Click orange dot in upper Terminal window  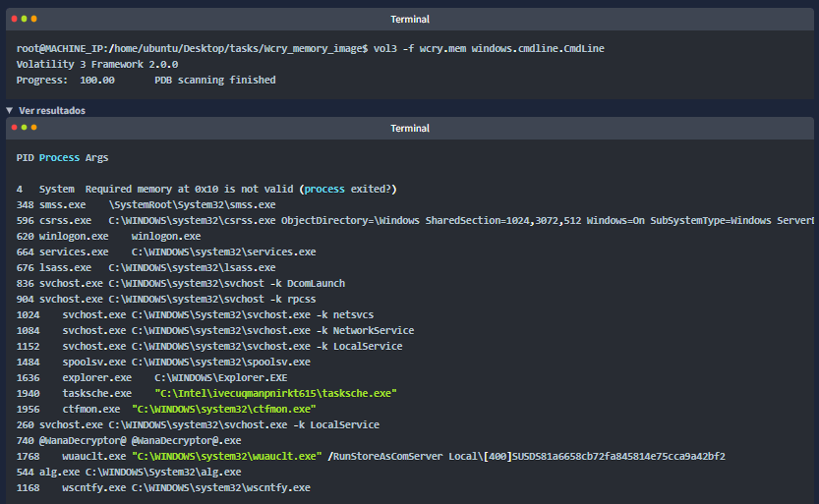[x=34, y=19]
